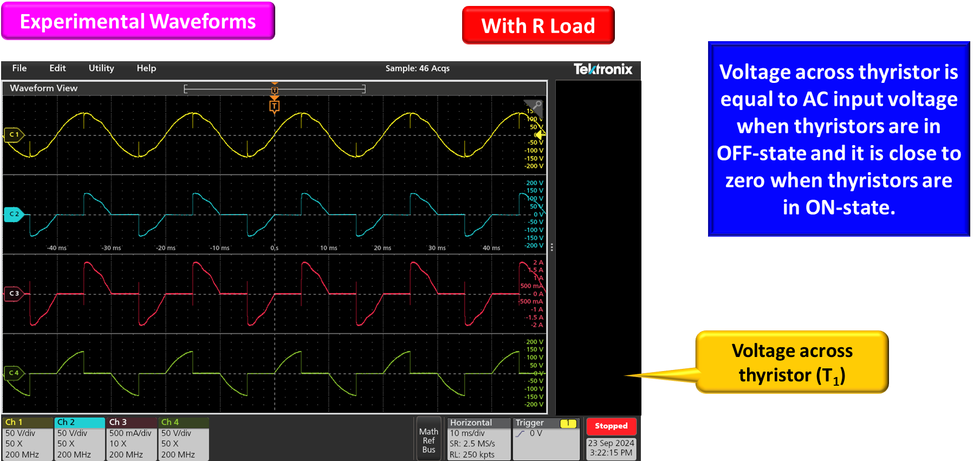Open the Ch 1 settings badge
This screenshot has height=461, width=980.
27,438
